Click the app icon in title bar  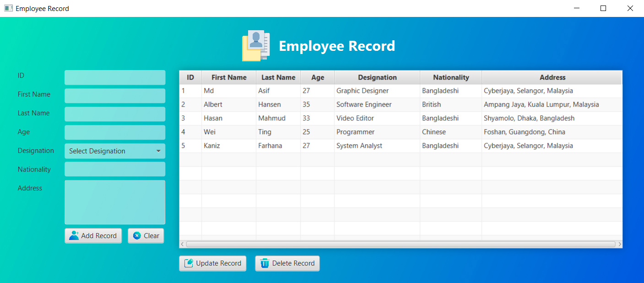8,8
